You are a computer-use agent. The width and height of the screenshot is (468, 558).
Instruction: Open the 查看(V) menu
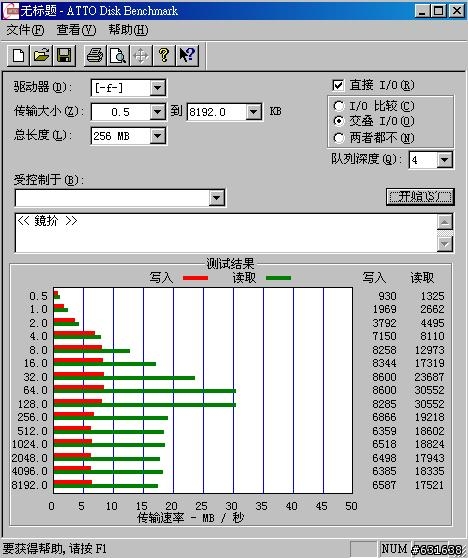(x=76, y=30)
